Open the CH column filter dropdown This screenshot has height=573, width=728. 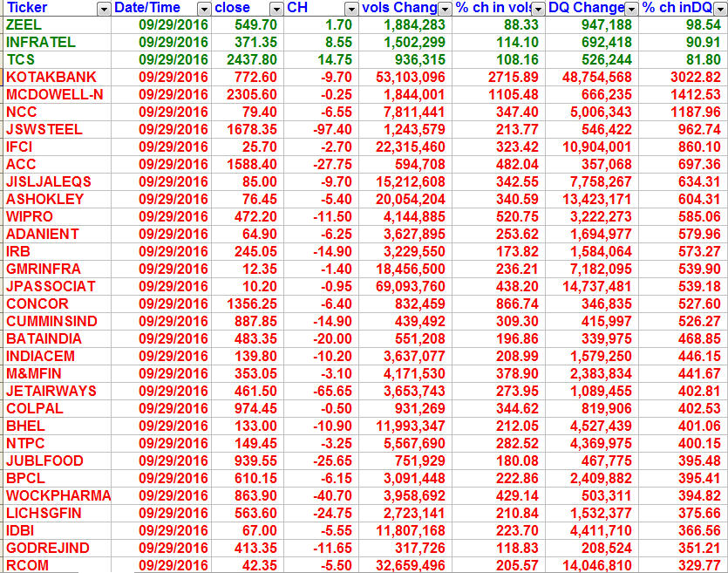pos(350,8)
